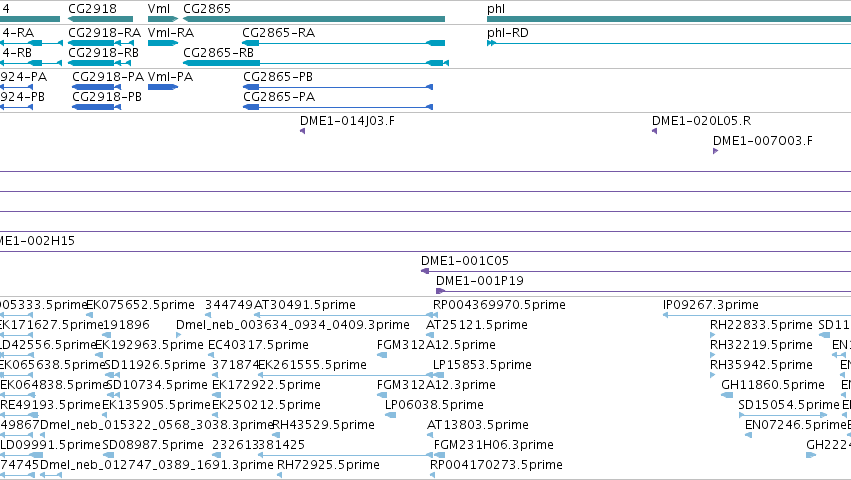This screenshot has height=480, width=851.
Task: Select the DME1-007O03.F marker arrow
Action: click(715, 151)
